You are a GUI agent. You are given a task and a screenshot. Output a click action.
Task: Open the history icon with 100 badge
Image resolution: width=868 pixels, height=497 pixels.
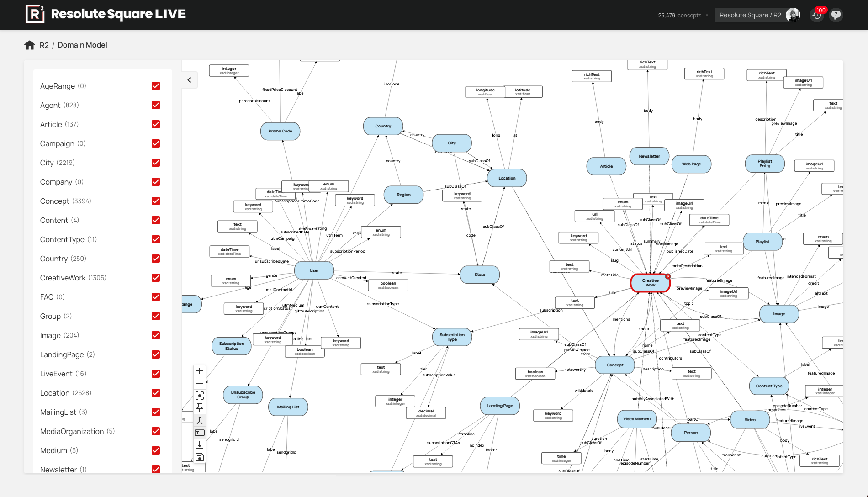(817, 15)
